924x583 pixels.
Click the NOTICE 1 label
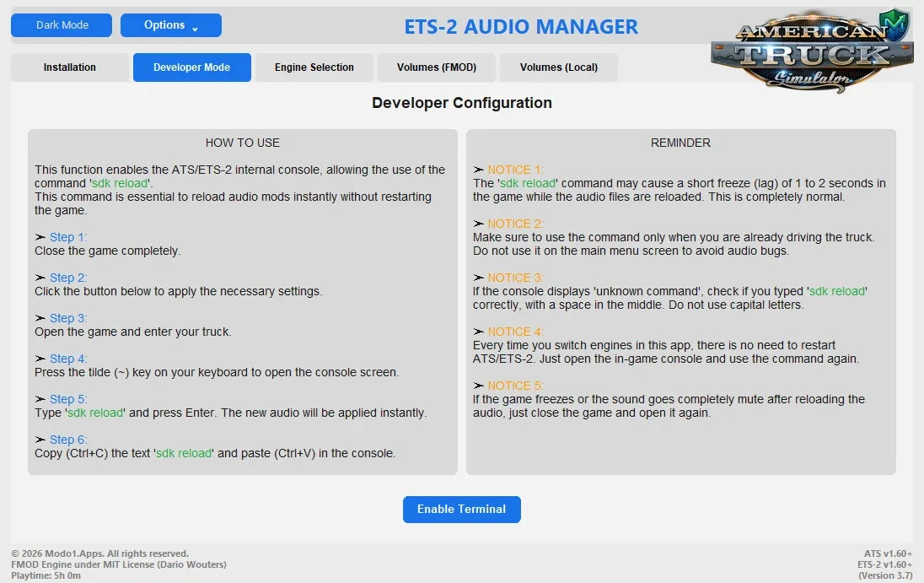(x=516, y=170)
